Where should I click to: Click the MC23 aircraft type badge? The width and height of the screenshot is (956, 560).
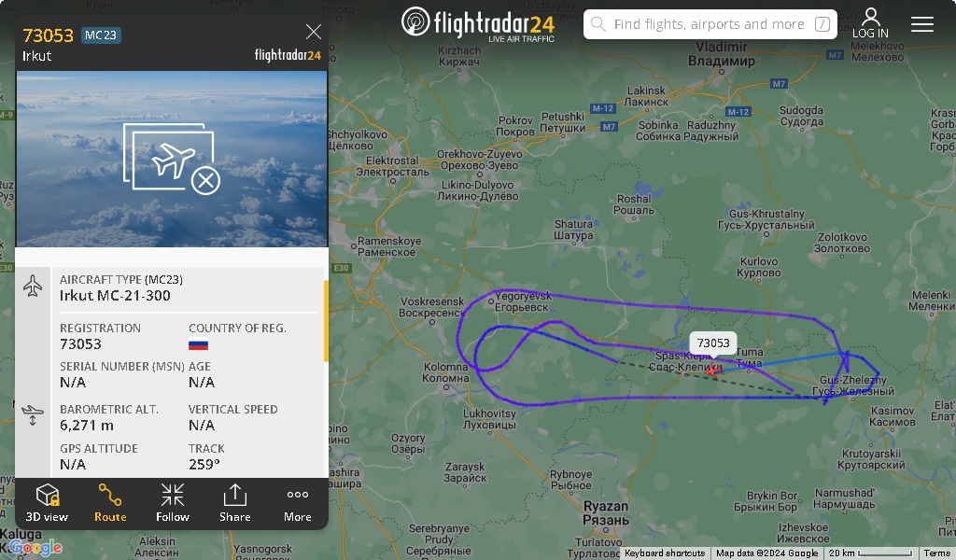point(101,35)
